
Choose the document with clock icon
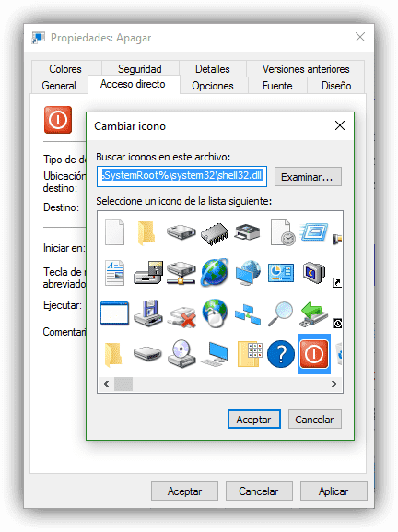coord(283,232)
